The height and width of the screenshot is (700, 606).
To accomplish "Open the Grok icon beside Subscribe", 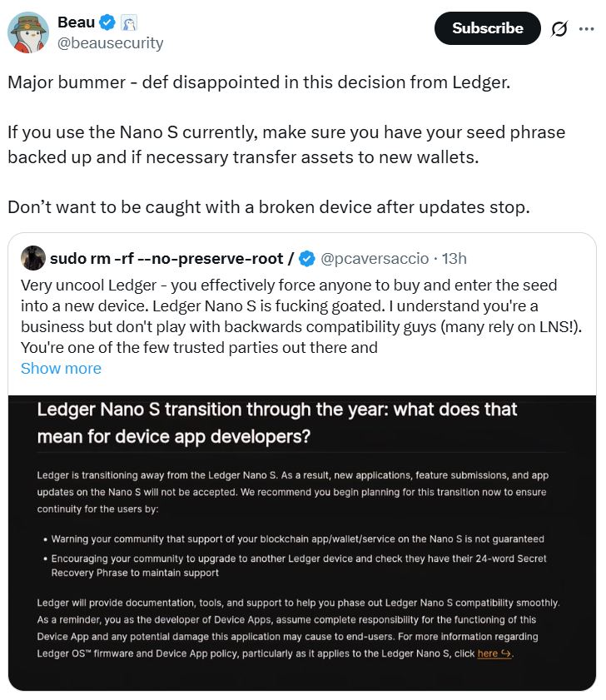I will (x=559, y=29).
